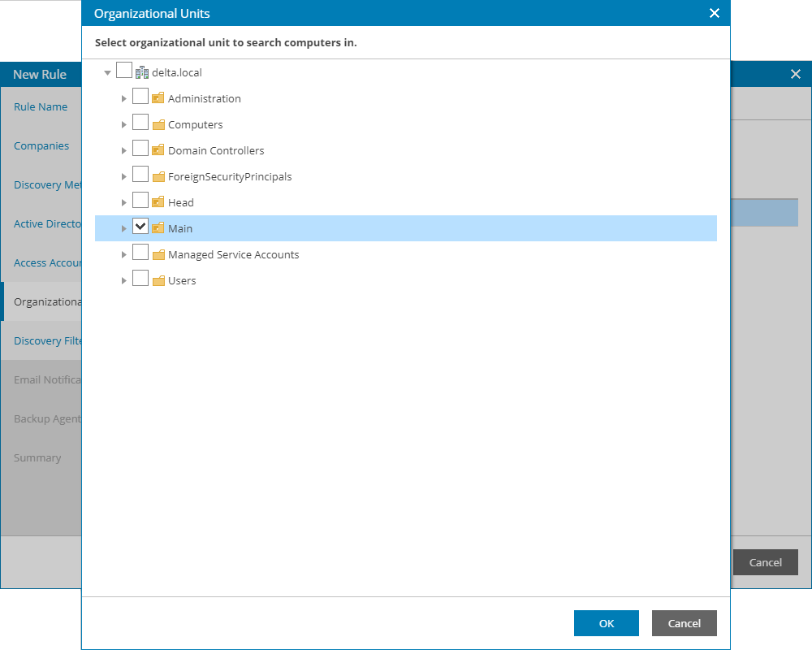The image size is (812, 650).
Task: Click the Administration organizational unit folder icon
Action: coord(158,98)
